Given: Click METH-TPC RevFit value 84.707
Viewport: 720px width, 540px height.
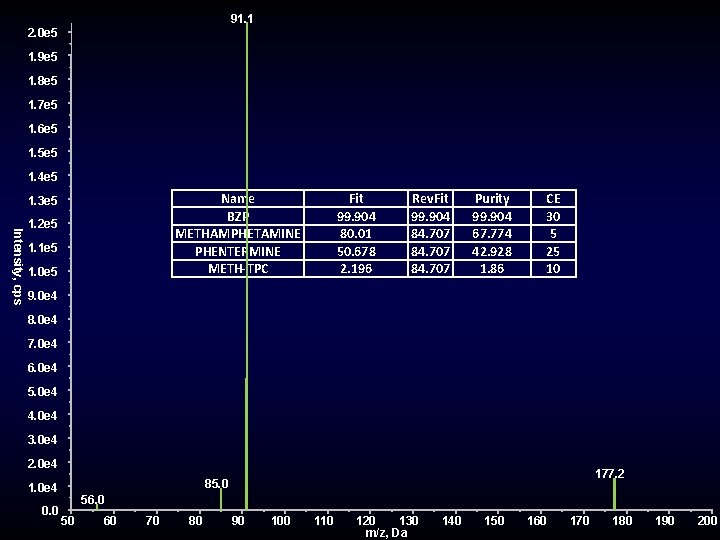Looking at the screenshot, I should [430, 269].
